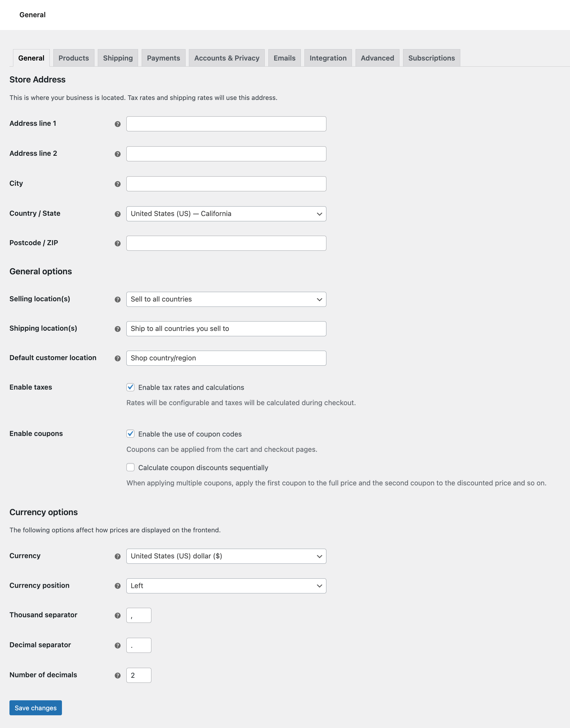This screenshot has width=570, height=728.
Task: Open the Currency help tooltip
Action: (117, 556)
